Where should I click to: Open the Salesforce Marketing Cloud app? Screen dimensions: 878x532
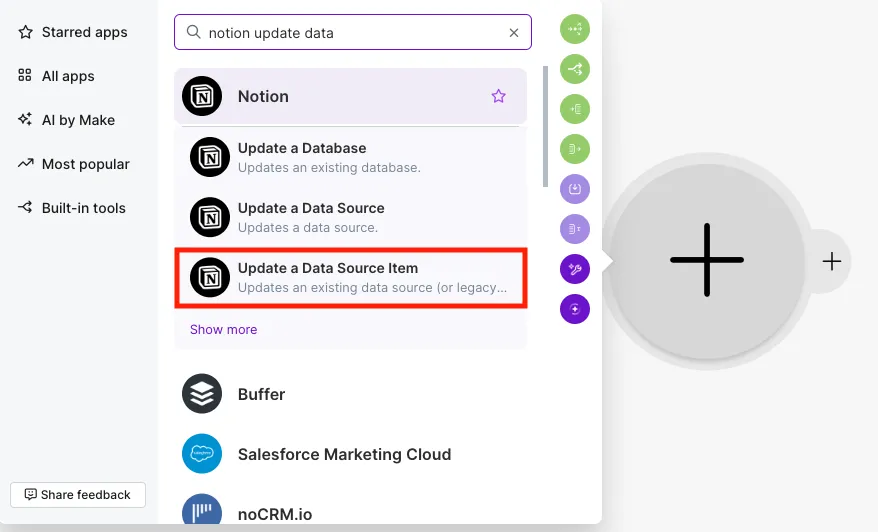351,454
